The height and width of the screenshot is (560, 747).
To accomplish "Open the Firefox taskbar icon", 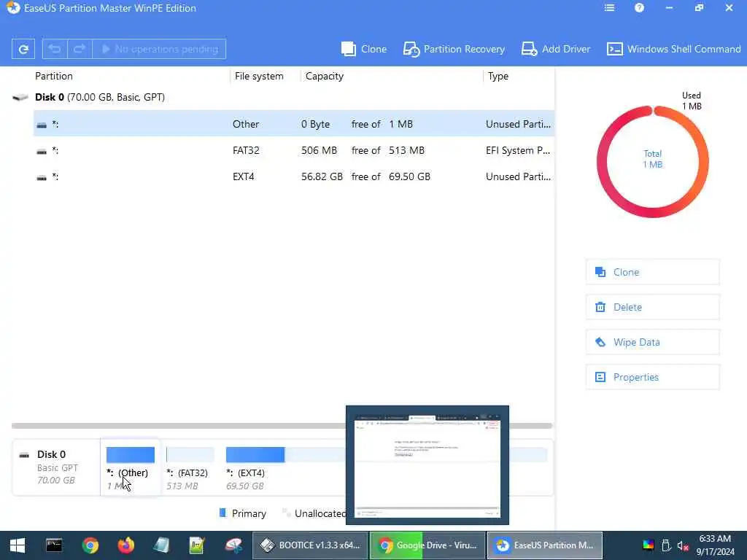I will [125, 545].
